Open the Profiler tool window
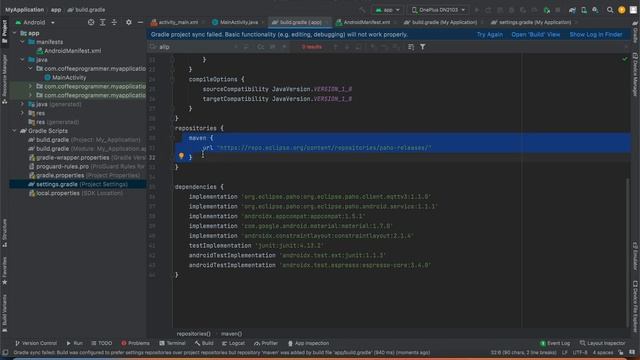This screenshot has width=640, height=360. coord(265,343)
